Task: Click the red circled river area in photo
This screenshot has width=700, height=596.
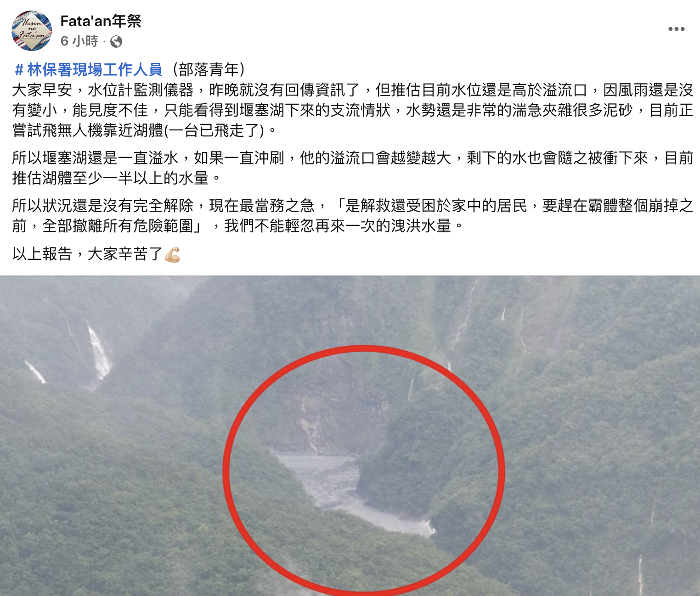Action: [x=364, y=471]
